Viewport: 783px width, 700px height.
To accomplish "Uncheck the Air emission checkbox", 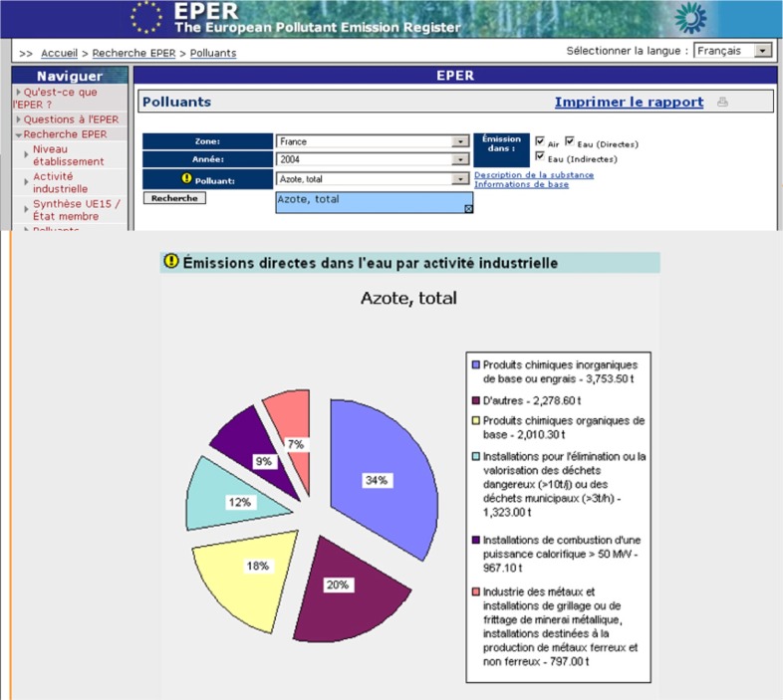I will click(540, 141).
